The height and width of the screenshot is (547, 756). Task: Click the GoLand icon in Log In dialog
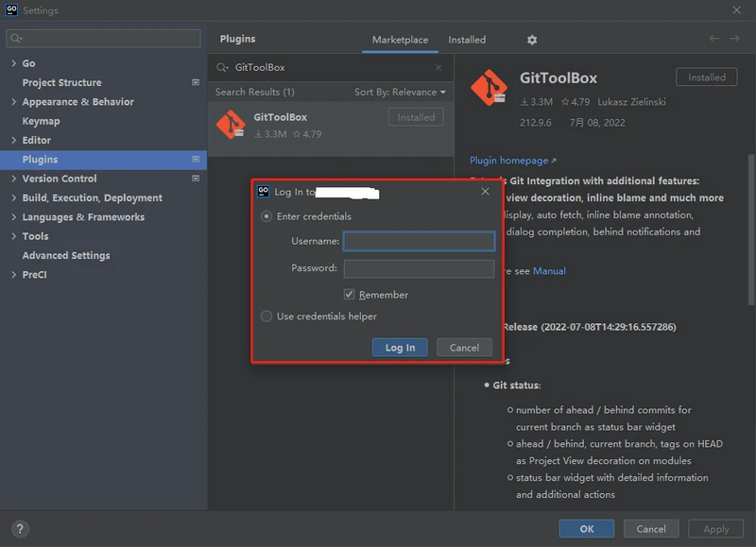pos(263,192)
